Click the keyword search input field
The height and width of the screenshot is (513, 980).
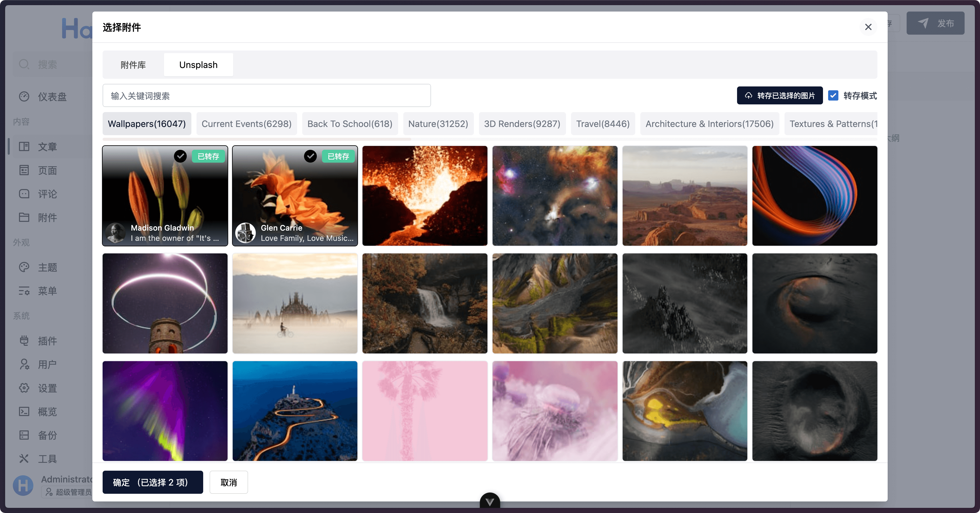tap(266, 96)
